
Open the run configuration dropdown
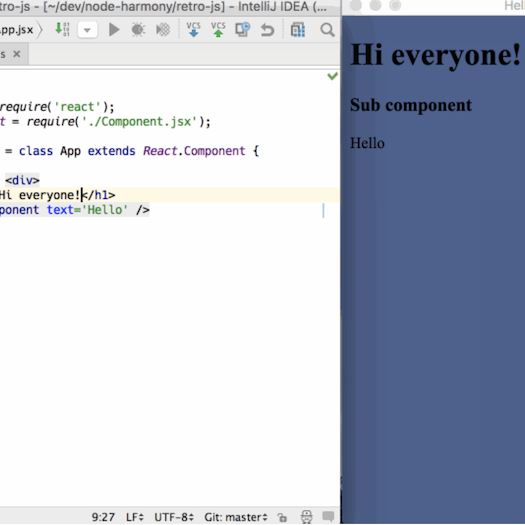[87, 30]
